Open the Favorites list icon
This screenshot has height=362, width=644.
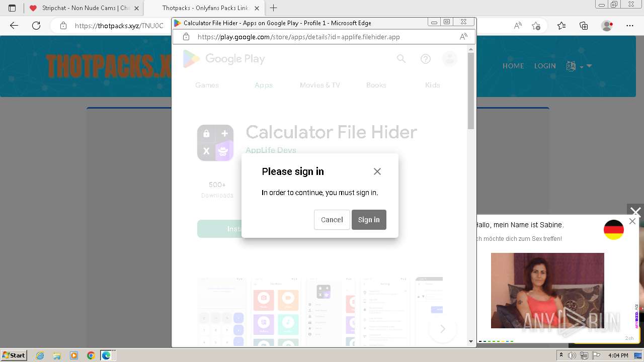click(561, 26)
